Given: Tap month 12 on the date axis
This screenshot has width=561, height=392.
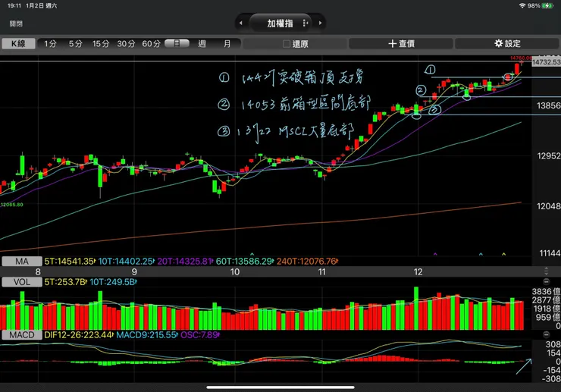Looking at the screenshot, I should [x=418, y=272].
